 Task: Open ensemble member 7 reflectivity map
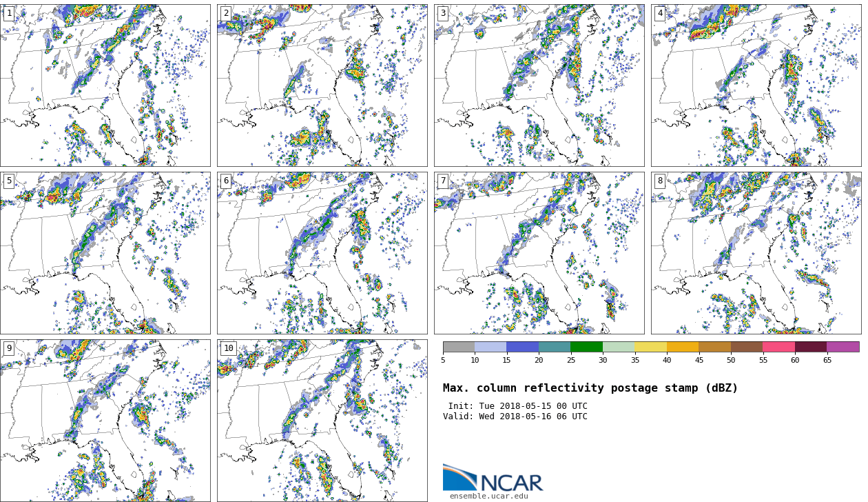539,253
